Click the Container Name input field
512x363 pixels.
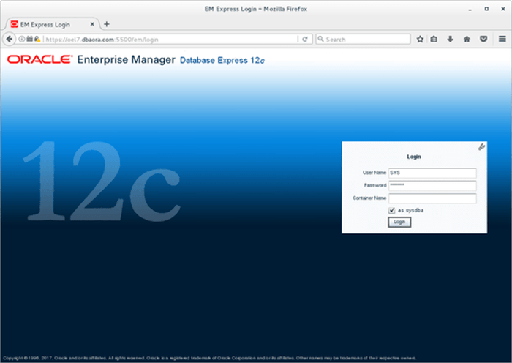pos(432,198)
